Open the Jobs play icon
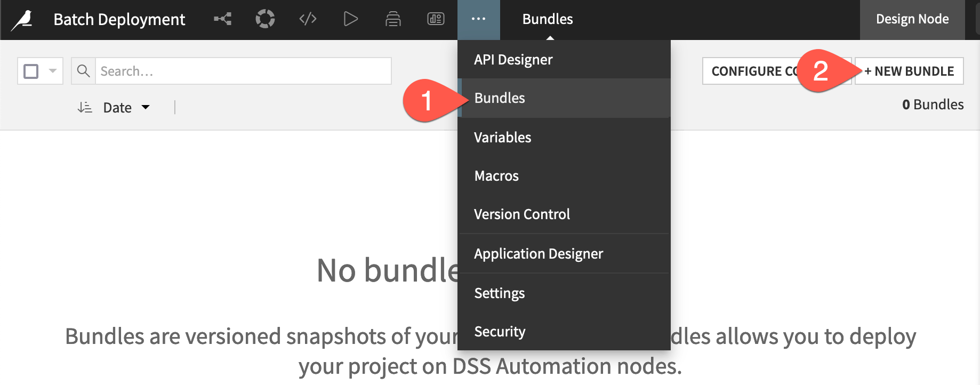Image resolution: width=980 pixels, height=385 pixels. tap(350, 19)
